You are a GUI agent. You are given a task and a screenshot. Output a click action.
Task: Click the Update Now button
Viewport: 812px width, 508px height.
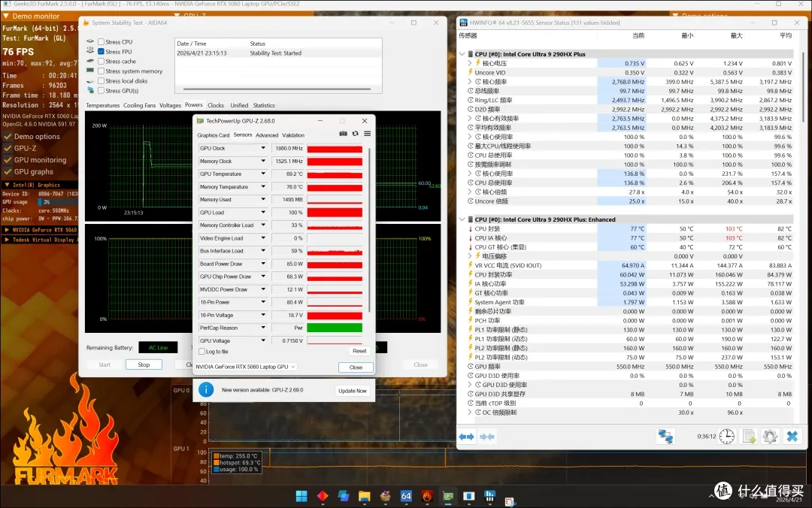pyautogui.click(x=353, y=391)
